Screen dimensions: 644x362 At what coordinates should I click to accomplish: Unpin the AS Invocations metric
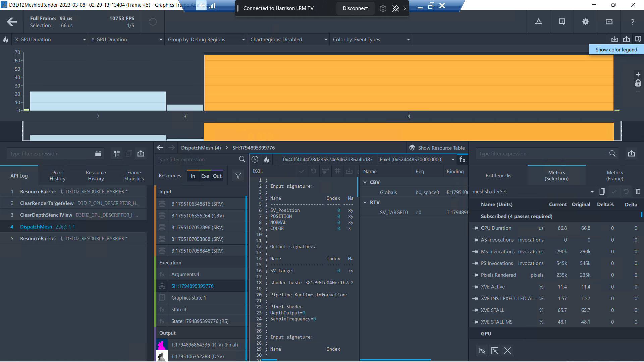click(475, 240)
